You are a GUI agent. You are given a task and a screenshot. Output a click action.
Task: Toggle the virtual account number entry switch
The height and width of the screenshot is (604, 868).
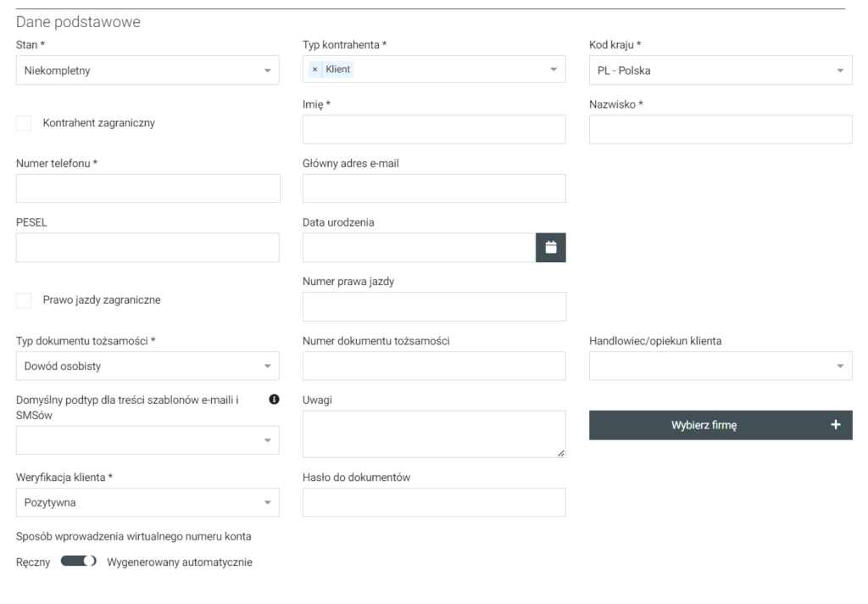pos(79,562)
